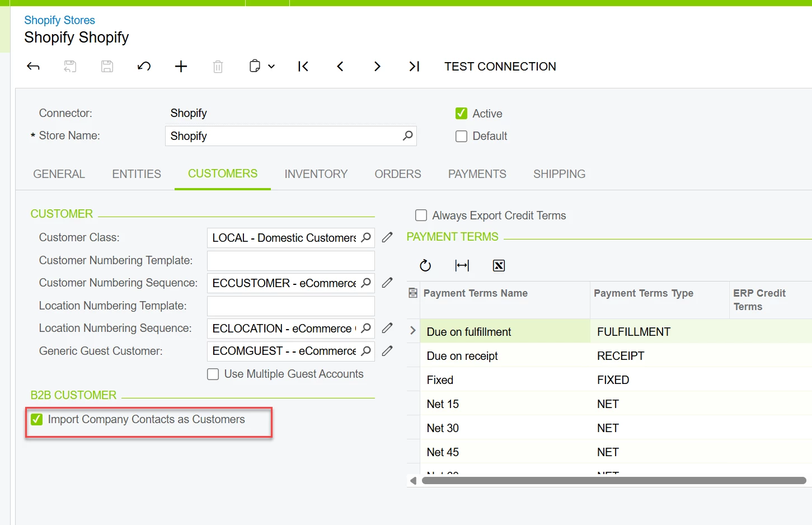Toggle the Active checkbox
Viewport: 812px width, 525px height.
coord(461,114)
